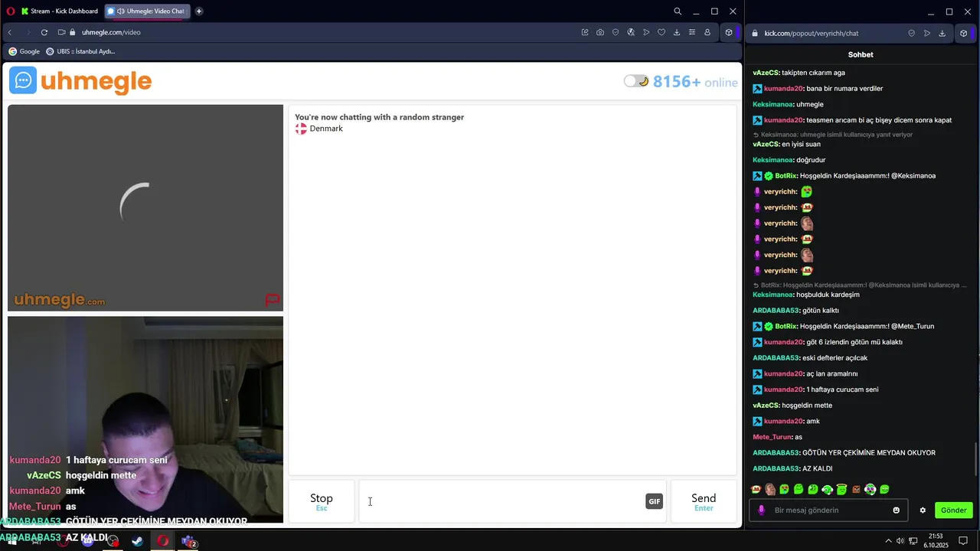Viewport: 980px width, 551px height.
Task: Show hidden system tray icons
Action: (x=888, y=541)
